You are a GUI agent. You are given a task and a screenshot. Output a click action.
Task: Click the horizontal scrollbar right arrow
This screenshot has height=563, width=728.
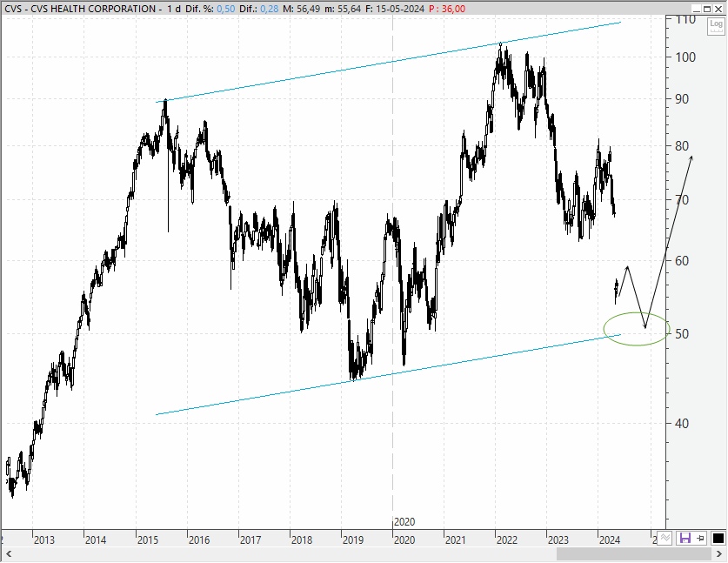(719, 553)
